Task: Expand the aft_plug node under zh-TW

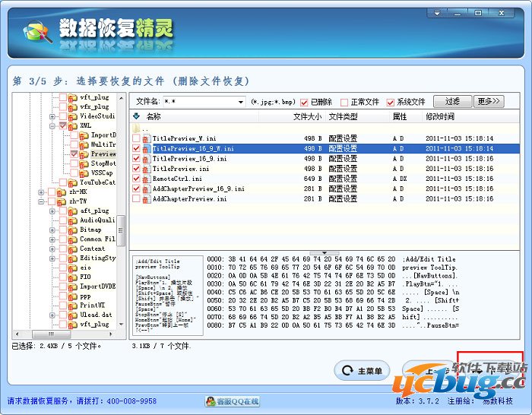Action: [x=52, y=211]
